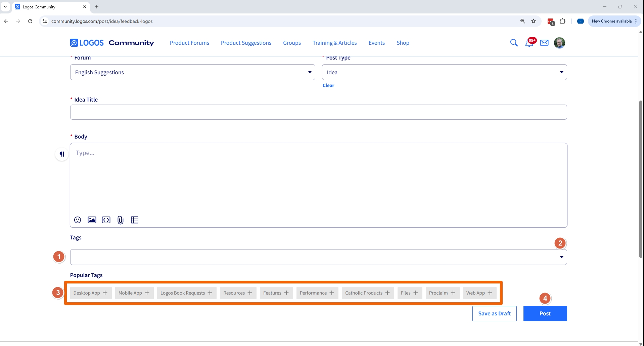Open the site search magnifier icon
Image resolution: width=644 pixels, height=346 pixels.
pos(514,43)
